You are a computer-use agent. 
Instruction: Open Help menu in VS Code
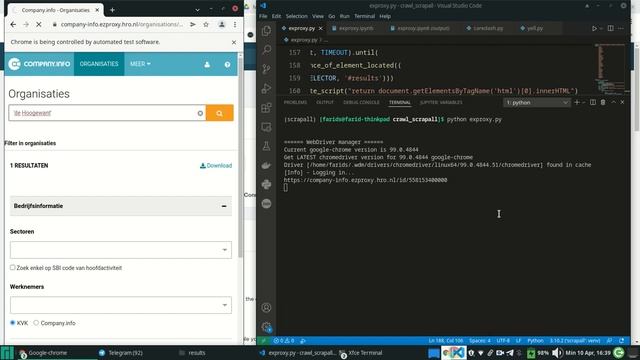(x=385, y=16)
